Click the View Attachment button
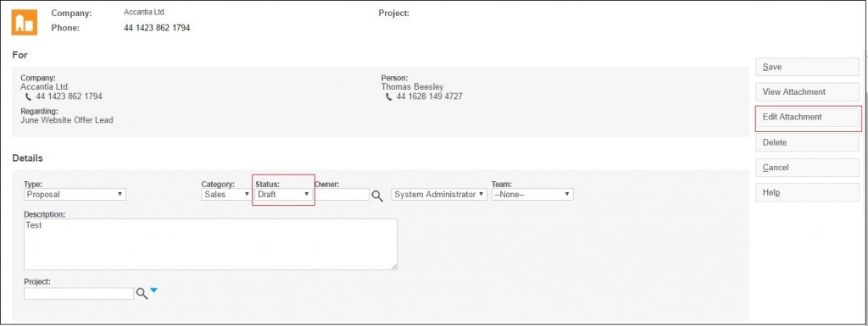 point(807,91)
